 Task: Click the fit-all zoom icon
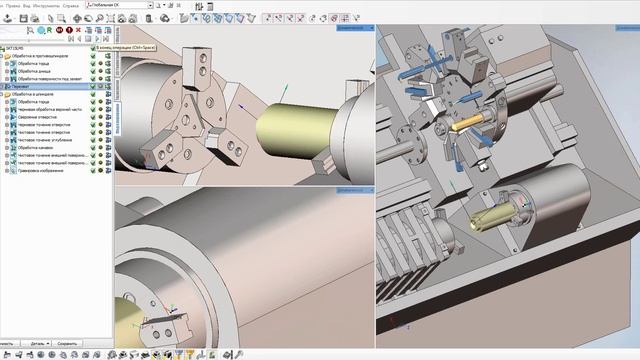pos(111,18)
